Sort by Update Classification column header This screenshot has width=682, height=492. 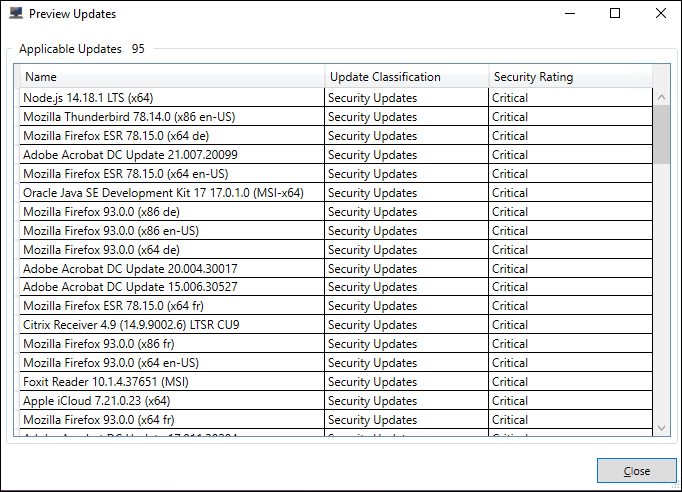pyautogui.click(x=406, y=77)
